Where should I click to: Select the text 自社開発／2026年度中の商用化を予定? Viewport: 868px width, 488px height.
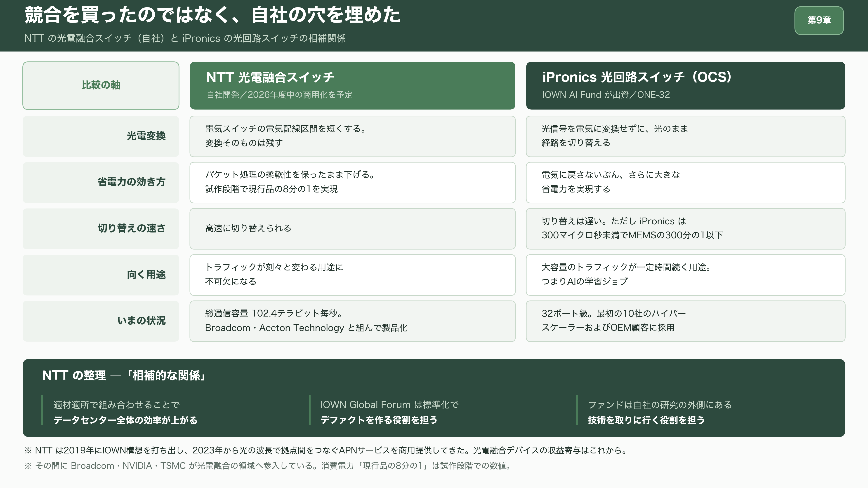tap(279, 95)
